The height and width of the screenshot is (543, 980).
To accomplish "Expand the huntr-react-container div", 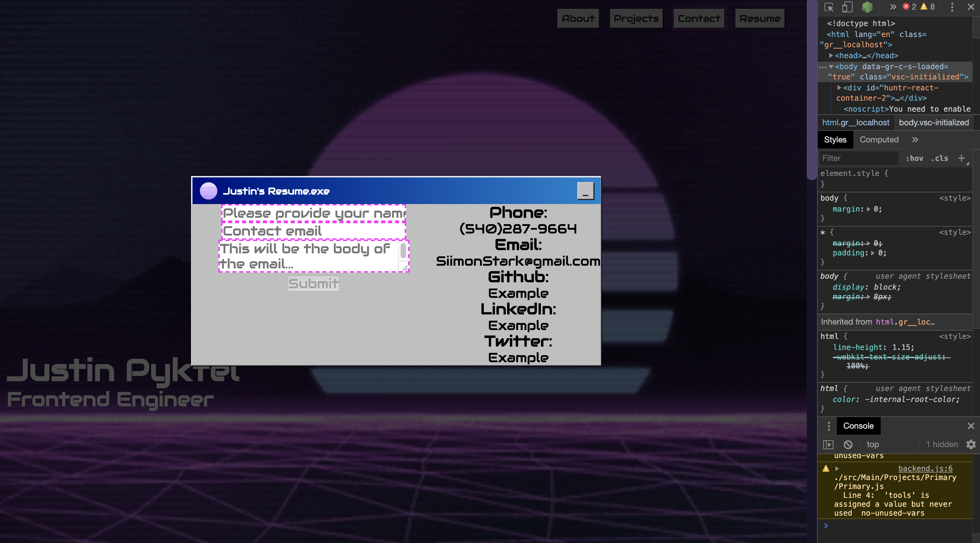I will point(839,87).
